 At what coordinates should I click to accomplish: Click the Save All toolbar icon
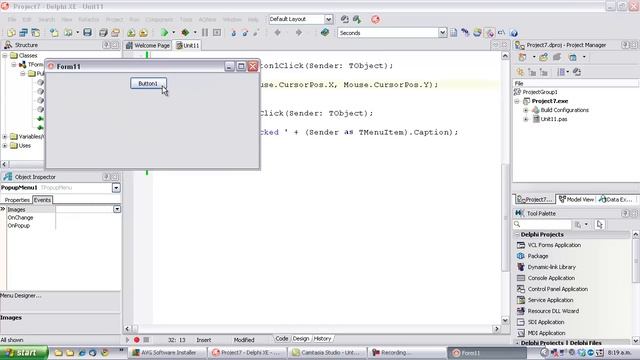click(103, 32)
